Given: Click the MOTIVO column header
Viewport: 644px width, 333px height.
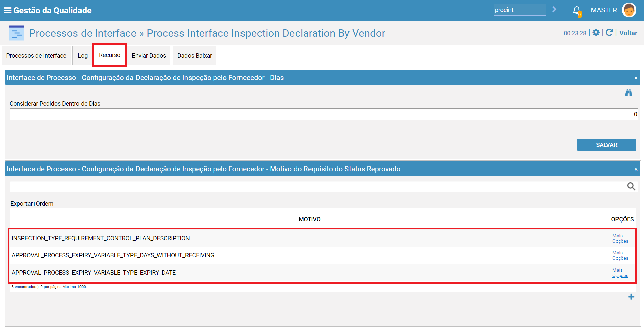Looking at the screenshot, I should pos(310,219).
